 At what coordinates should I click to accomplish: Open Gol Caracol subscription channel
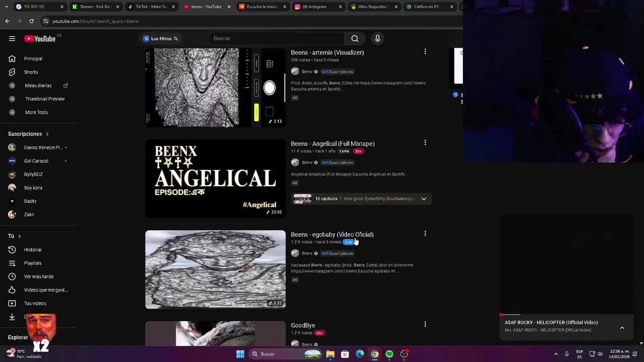click(x=38, y=161)
